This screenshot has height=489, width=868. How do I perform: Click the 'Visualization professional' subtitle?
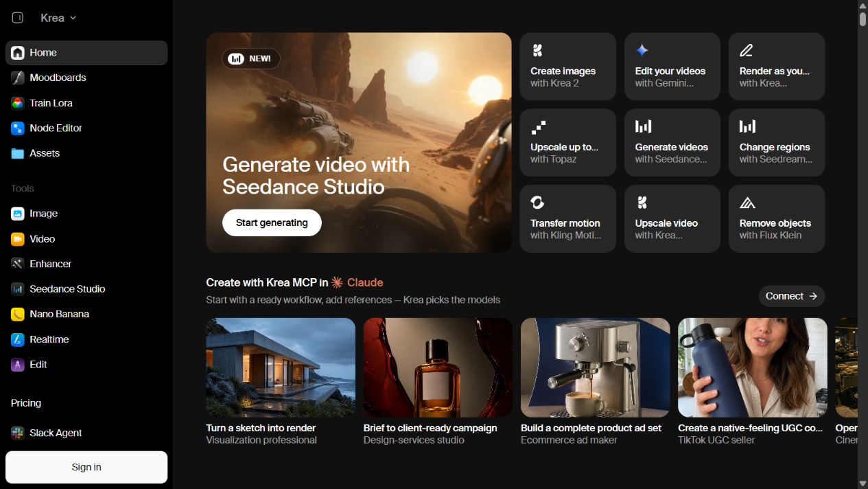pyautogui.click(x=261, y=440)
